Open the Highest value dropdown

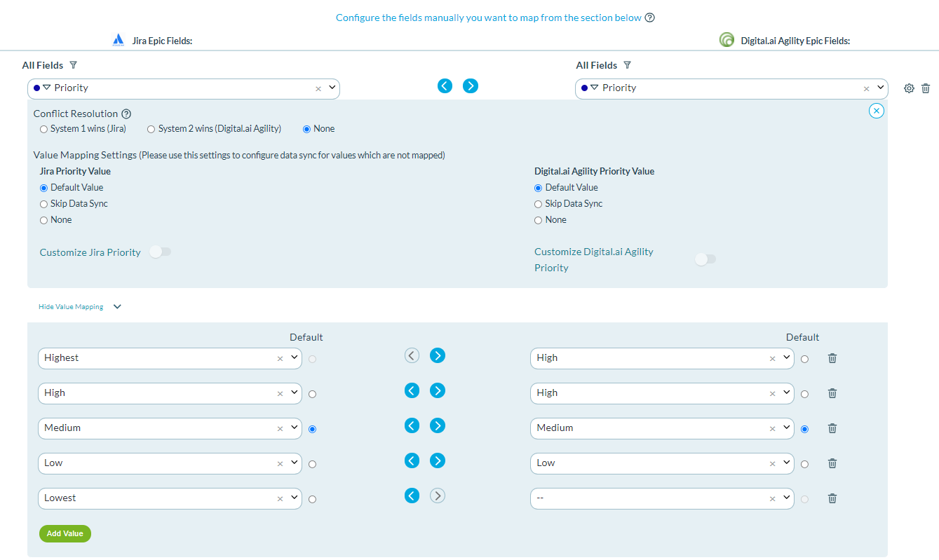click(295, 357)
